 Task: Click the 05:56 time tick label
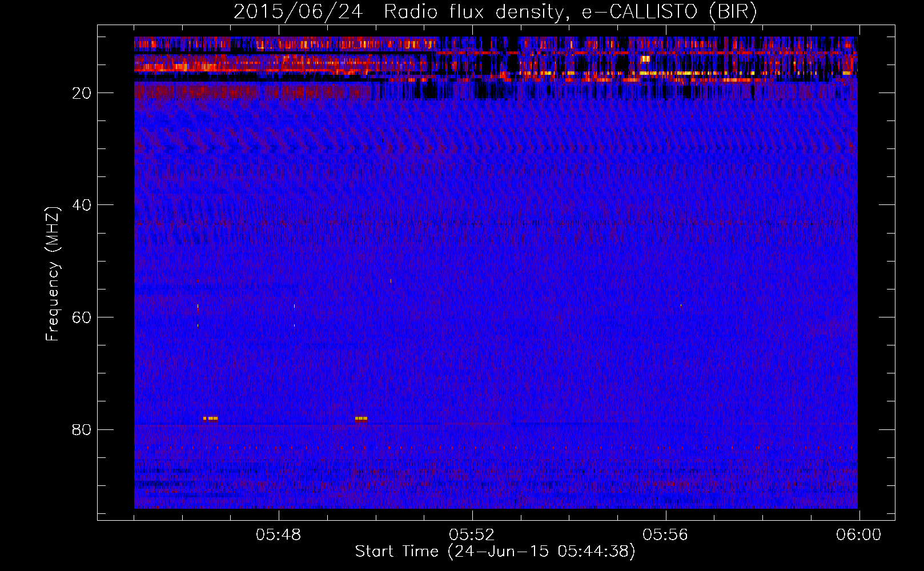[665, 535]
